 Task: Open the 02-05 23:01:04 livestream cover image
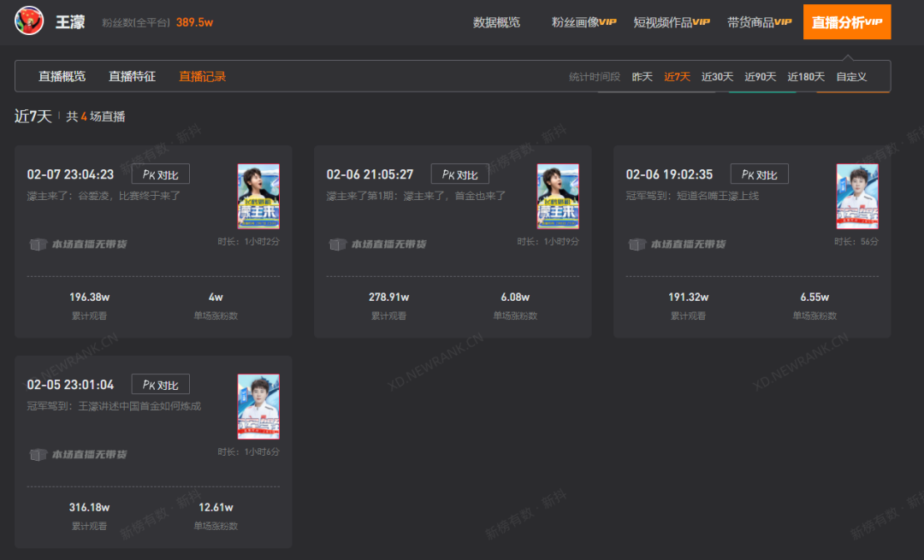click(x=258, y=406)
